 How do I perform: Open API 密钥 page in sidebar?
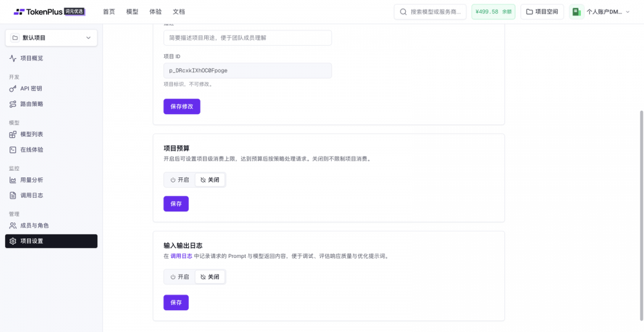52,89
